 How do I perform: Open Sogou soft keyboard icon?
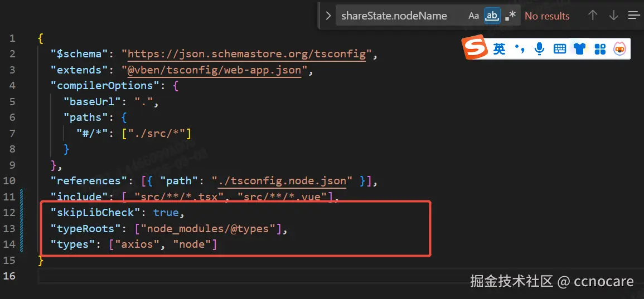[x=559, y=49]
